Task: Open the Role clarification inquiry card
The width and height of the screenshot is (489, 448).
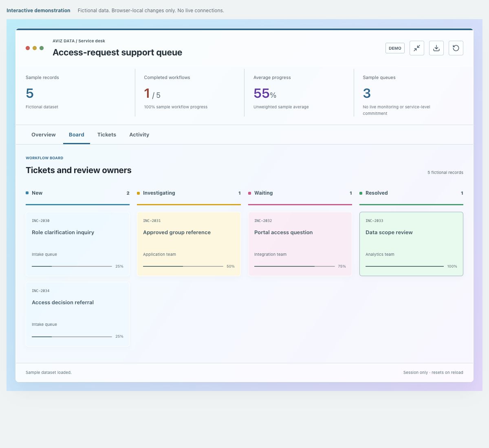Action: click(x=77, y=244)
